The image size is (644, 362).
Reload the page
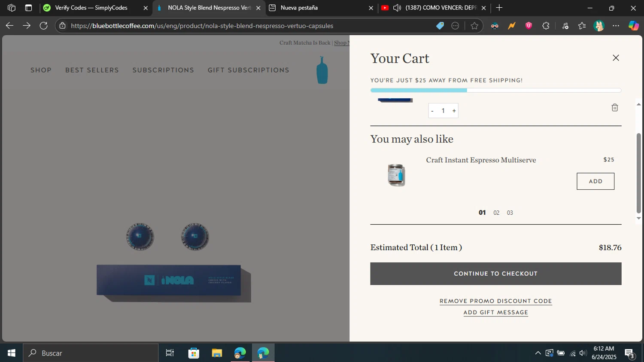[x=43, y=26]
